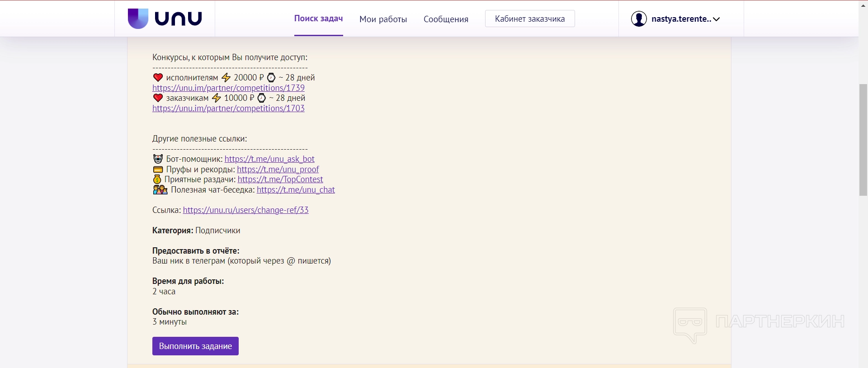This screenshot has height=368, width=868.
Task: Open the user avatar icon
Action: pos(639,19)
